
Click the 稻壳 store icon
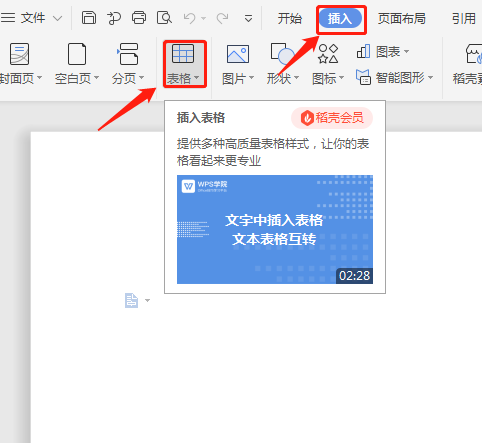click(x=474, y=54)
